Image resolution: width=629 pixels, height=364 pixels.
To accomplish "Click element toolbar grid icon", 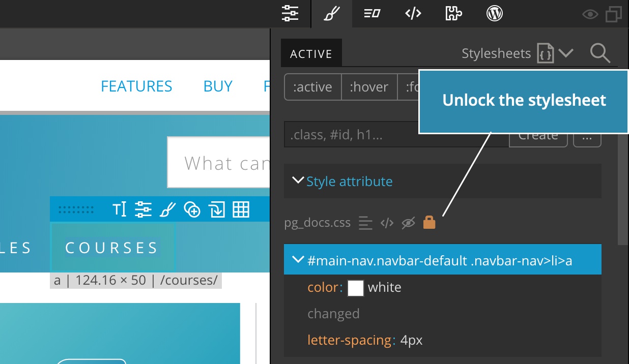I will click(241, 209).
